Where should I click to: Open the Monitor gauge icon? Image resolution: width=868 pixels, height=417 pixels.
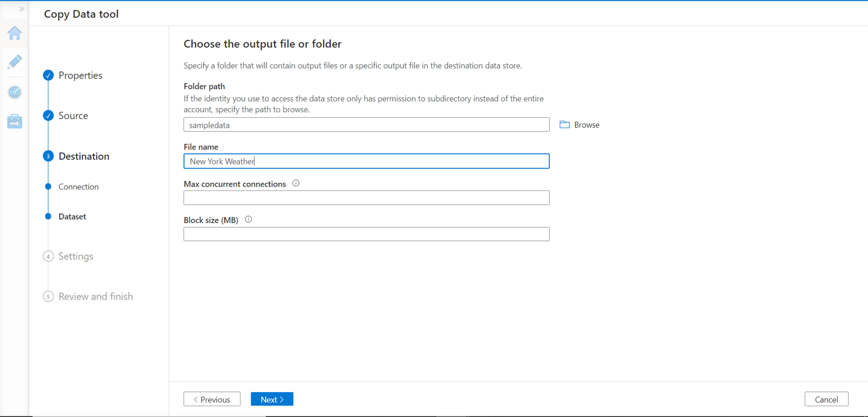click(15, 92)
